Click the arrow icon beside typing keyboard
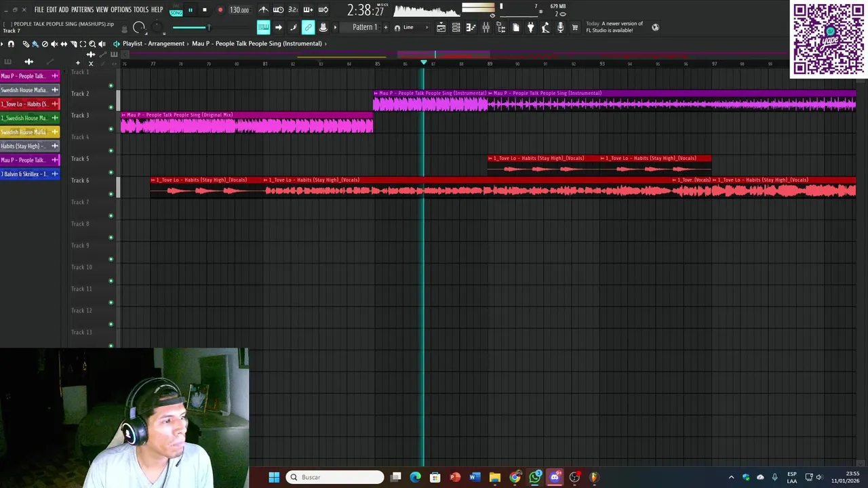Screen dimensions: 868x488 (x=278, y=27)
